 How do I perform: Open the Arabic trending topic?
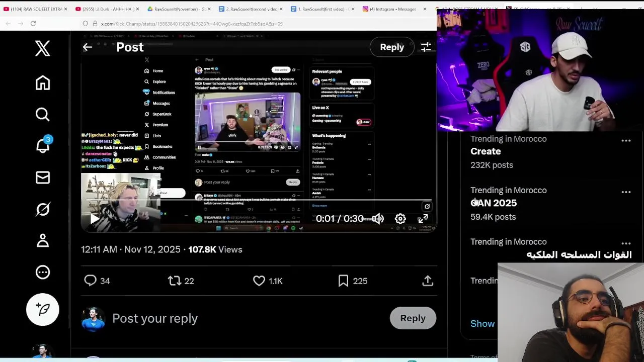point(579,254)
